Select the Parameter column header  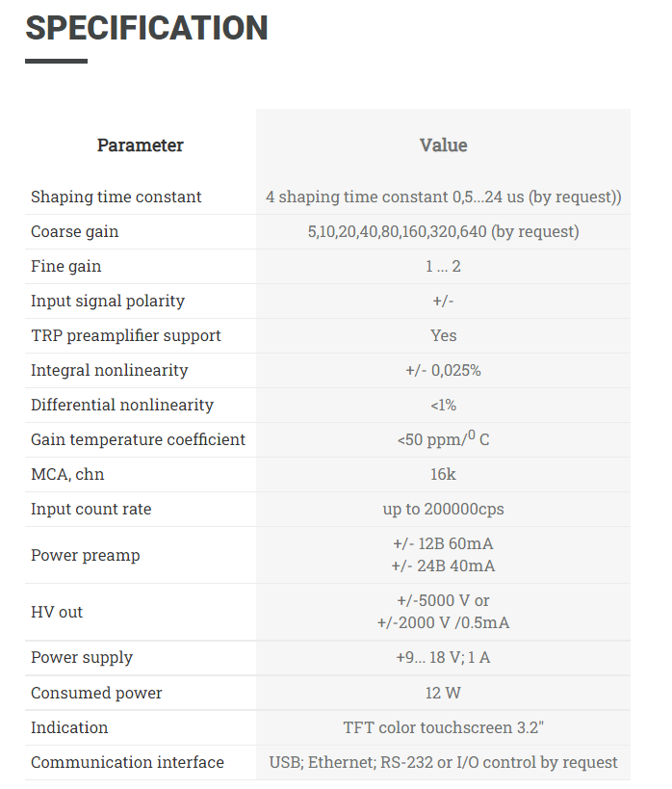coord(141,145)
